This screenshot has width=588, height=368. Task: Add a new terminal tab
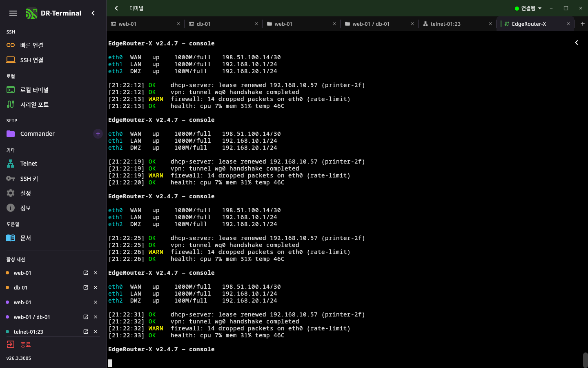pos(582,24)
